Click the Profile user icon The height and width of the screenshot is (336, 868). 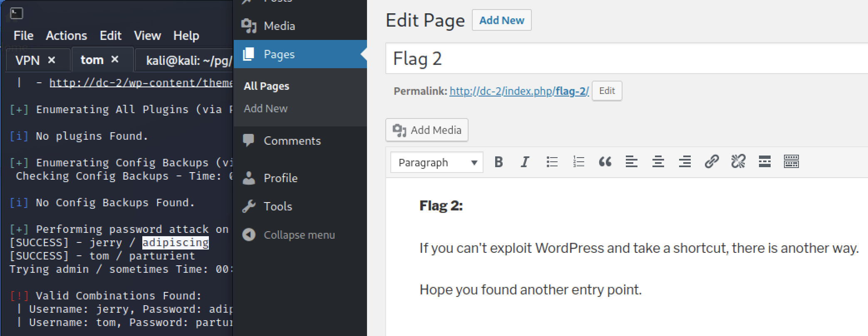tap(249, 178)
